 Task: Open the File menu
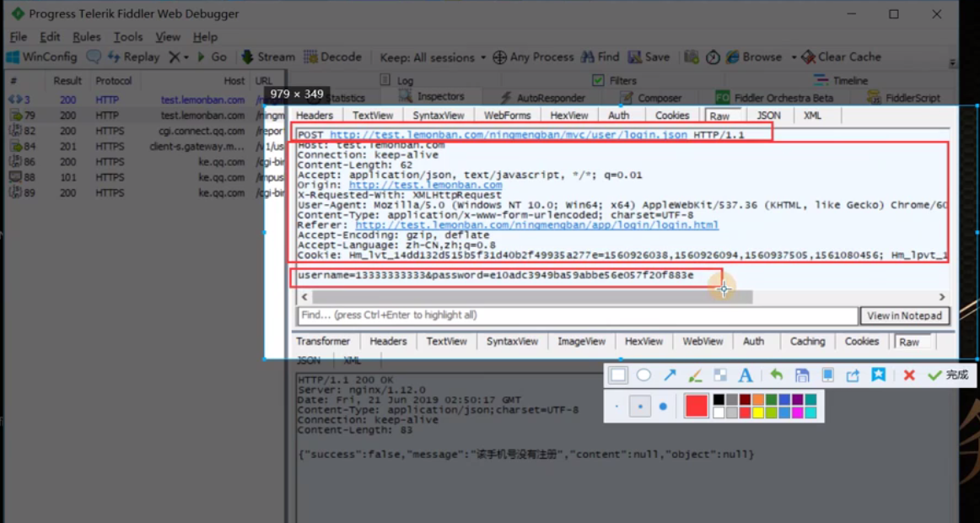(x=18, y=37)
